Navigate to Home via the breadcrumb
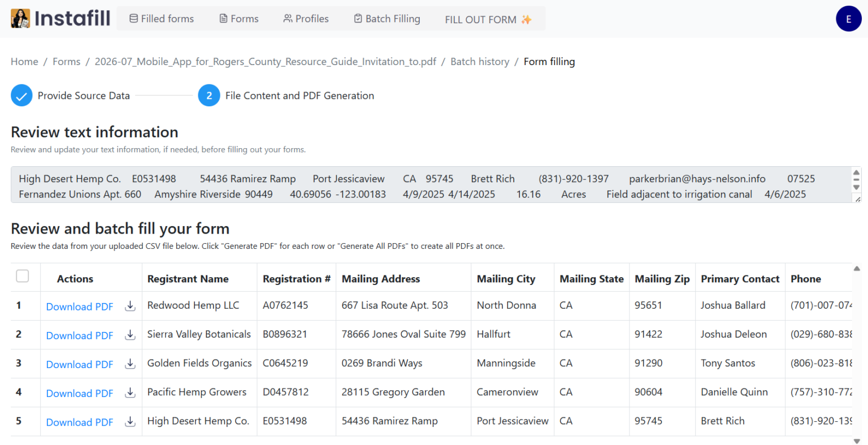The image size is (868, 445). pyautogui.click(x=24, y=61)
